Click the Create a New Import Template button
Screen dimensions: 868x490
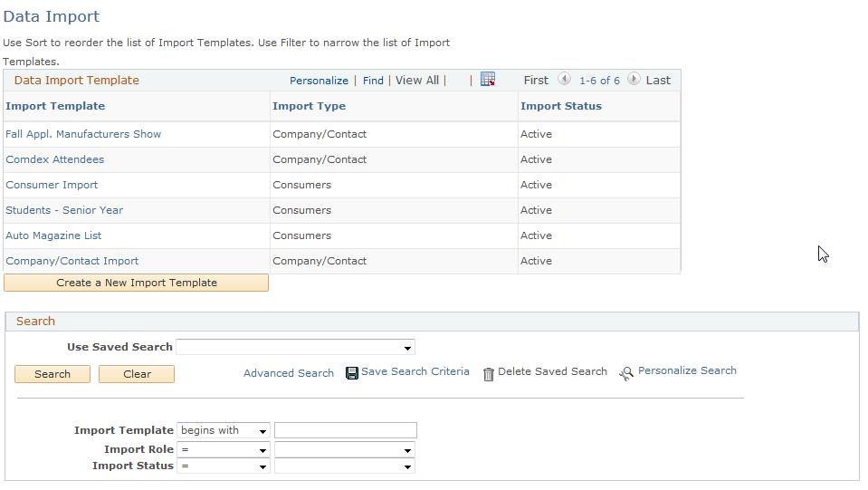click(136, 283)
